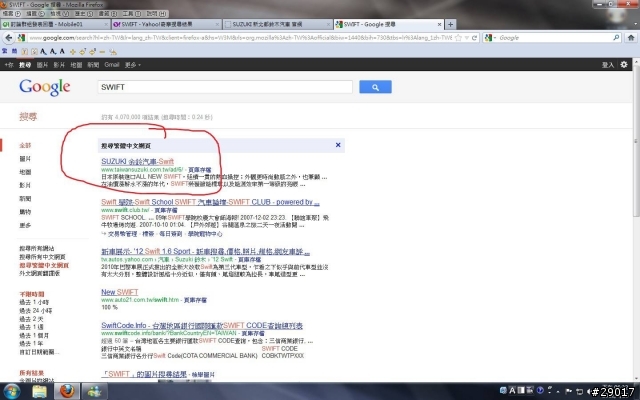Click the blue Google search button
Image resolution: width=640 pixels, height=400 pixels.
[375, 87]
